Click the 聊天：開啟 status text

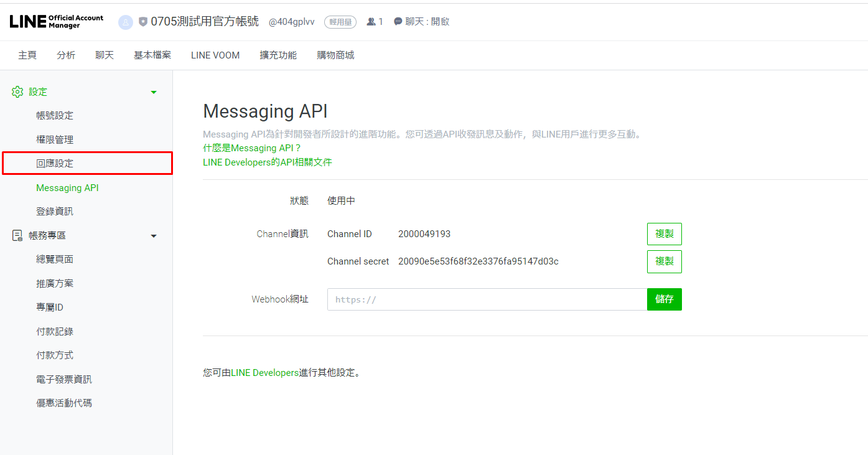(x=427, y=22)
